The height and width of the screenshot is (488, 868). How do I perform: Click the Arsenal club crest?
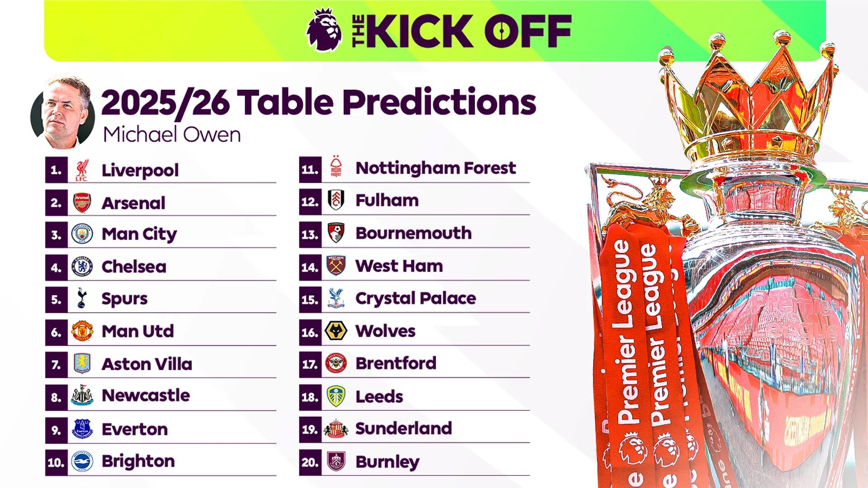pyautogui.click(x=82, y=203)
